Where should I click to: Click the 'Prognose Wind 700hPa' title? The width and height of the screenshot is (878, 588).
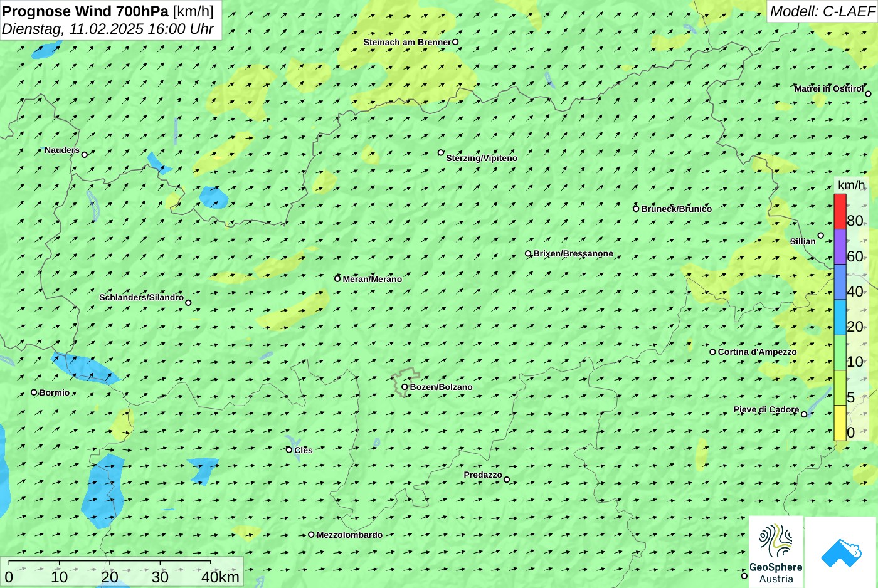[x=86, y=11]
